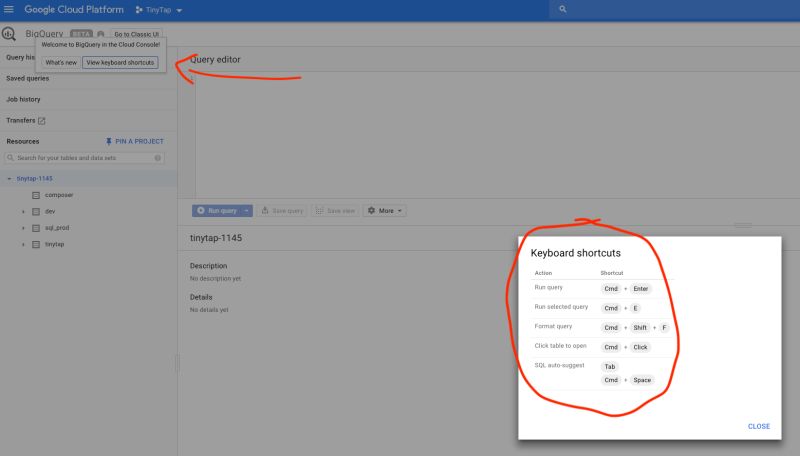This screenshot has width=800, height=456.
Task: Click the TinyTap project selector icon
Action: point(139,10)
